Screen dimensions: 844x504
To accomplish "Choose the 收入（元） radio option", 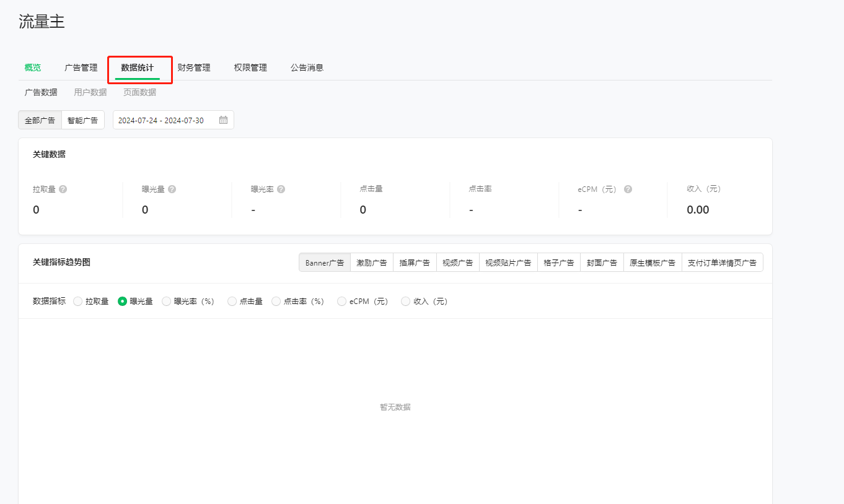I will pyautogui.click(x=405, y=302).
